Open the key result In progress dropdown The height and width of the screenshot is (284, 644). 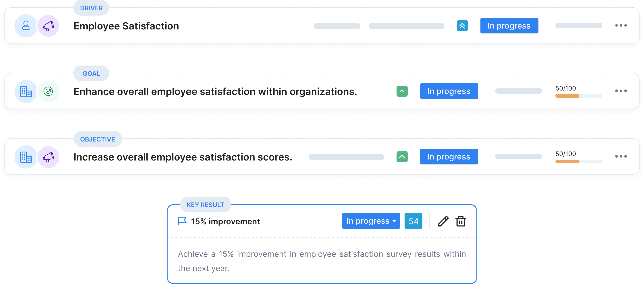pos(371,221)
